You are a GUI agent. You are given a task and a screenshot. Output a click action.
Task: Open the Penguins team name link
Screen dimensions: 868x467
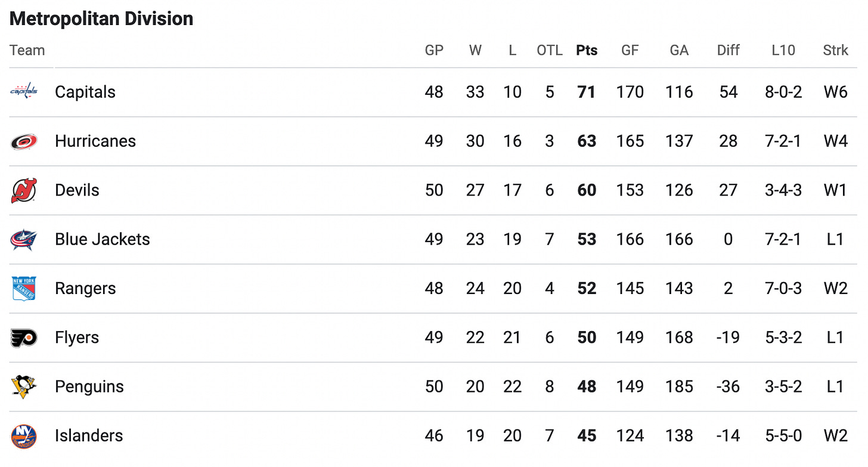[x=89, y=386]
